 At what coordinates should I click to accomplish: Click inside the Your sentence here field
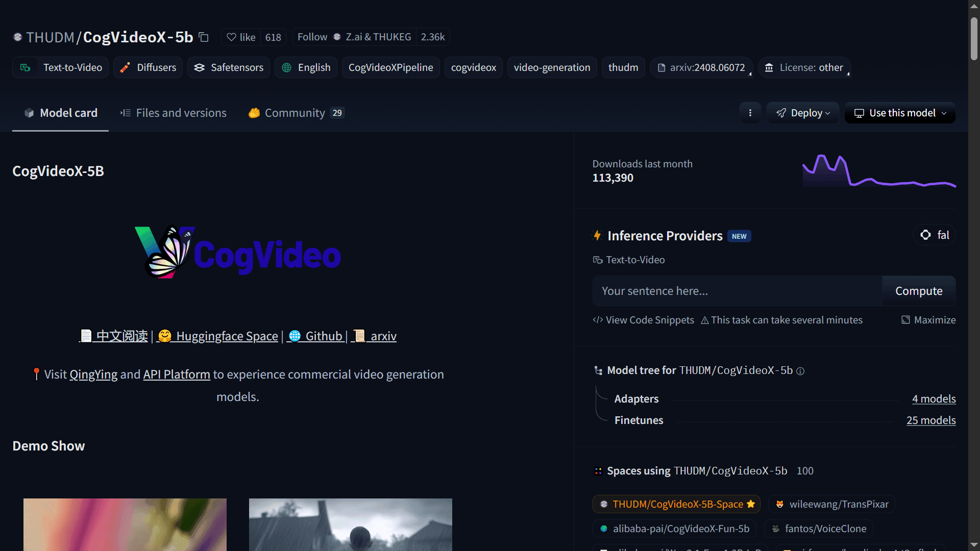pos(735,291)
